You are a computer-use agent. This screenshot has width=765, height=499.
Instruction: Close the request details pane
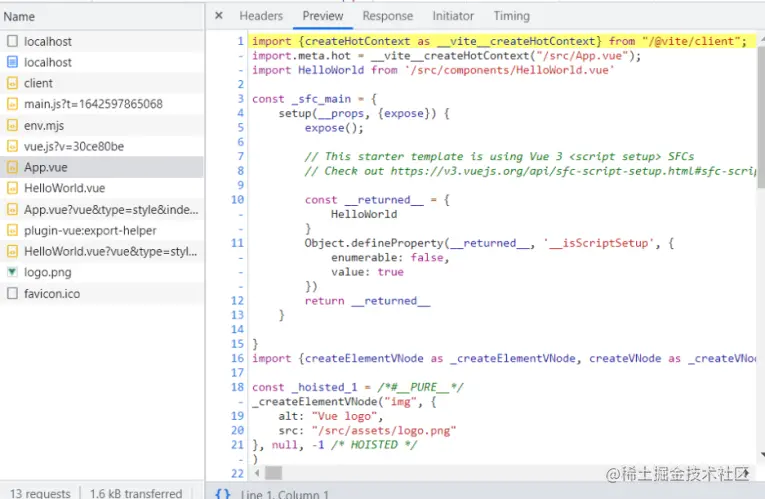click(219, 16)
